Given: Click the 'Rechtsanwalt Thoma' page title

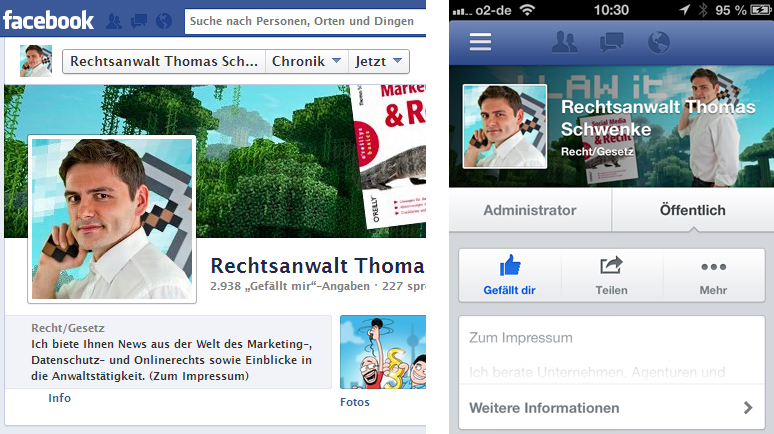Looking at the screenshot, I should [x=317, y=266].
